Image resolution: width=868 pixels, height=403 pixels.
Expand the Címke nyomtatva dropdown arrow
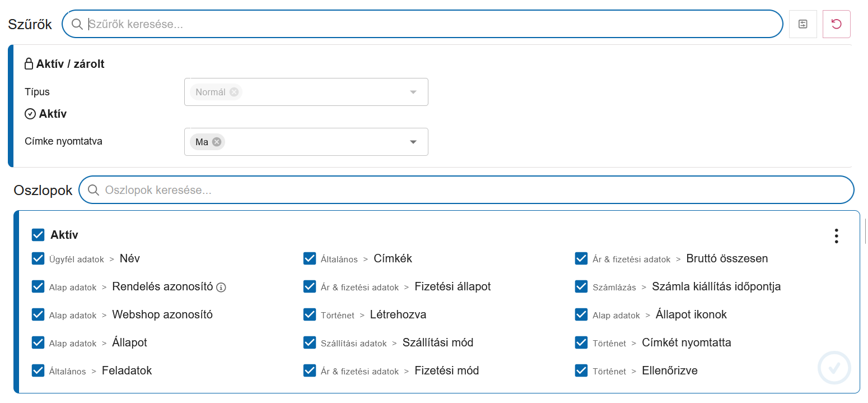click(x=413, y=142)
